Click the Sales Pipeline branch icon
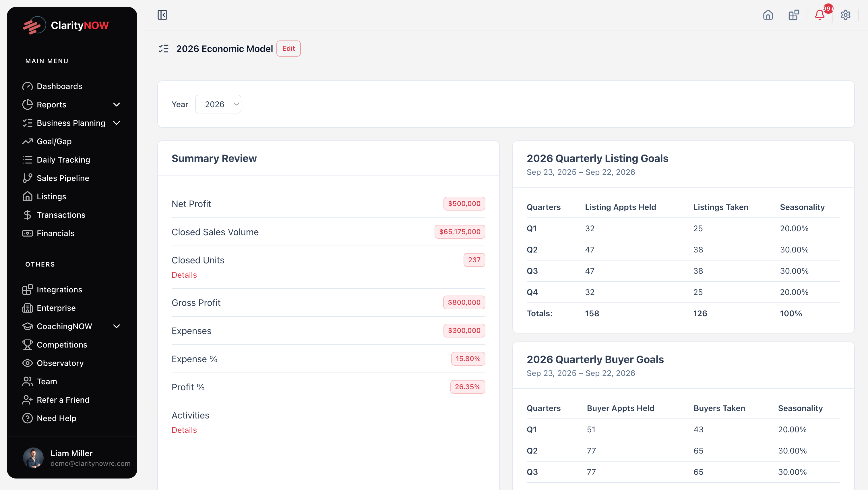Viewport: 868px width, 490px height. [x=27, y=178]
